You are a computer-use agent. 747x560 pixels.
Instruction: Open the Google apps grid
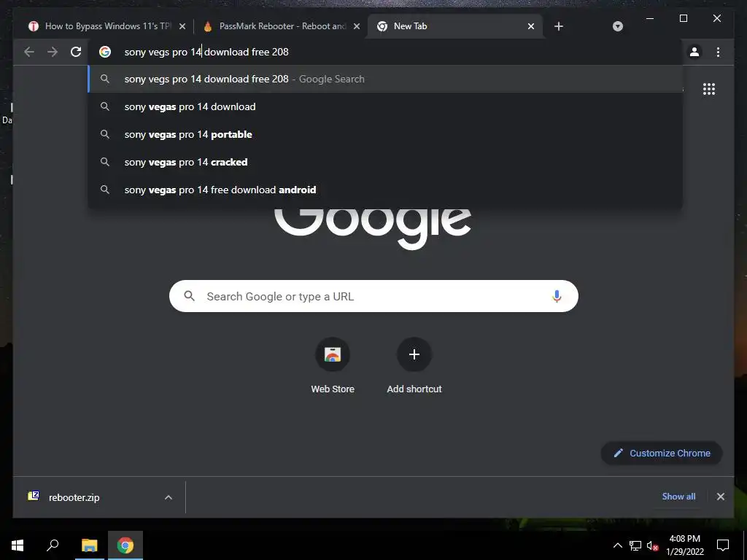tap(709, 89)
